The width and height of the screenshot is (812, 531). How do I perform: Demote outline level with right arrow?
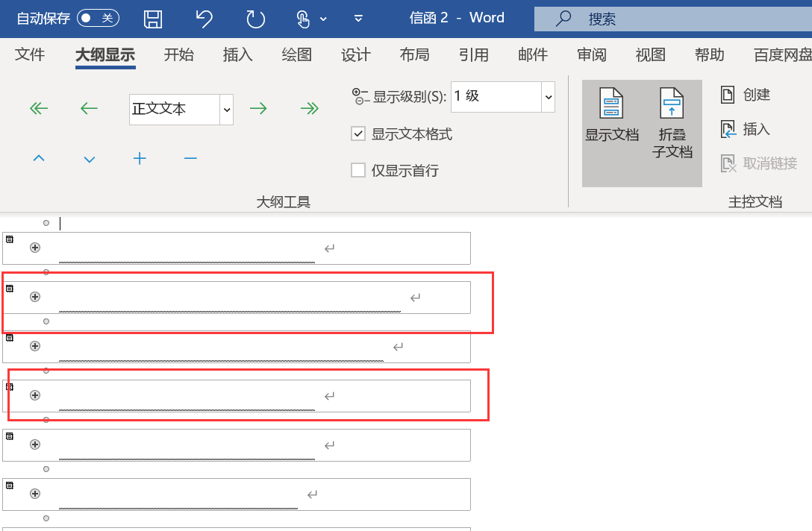coord(258,108)
